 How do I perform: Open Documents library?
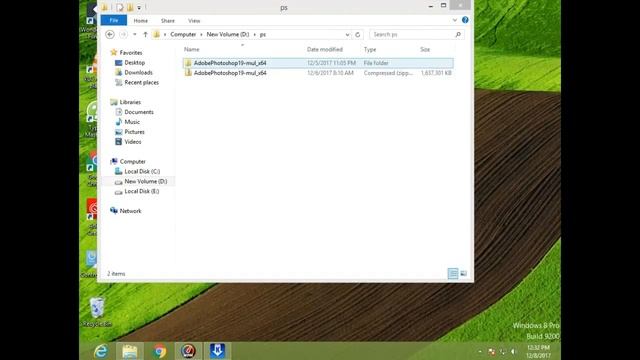pos(139,112)
